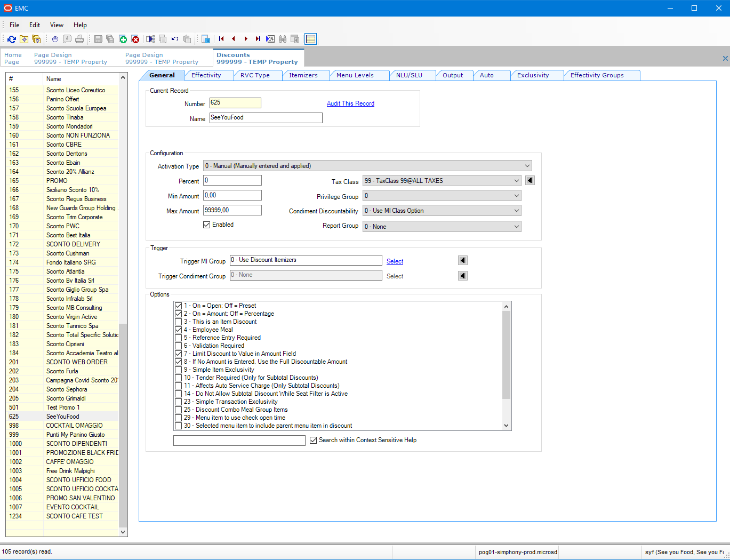The width and height of the screenshot is (730, 560).
Task: Switch to the Effectivity tab
Action: 206,75
